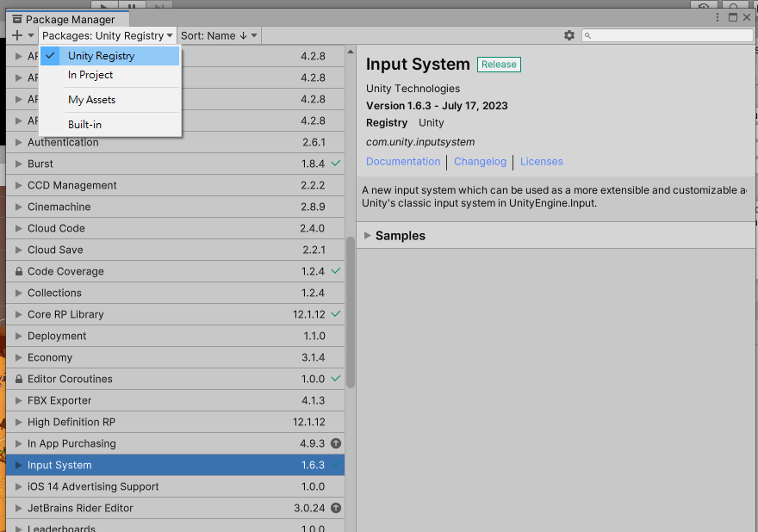Viewport: 758px width, 532px height.
Task: Choose In Project from the packages menu
Action: click(x=109, y=75)
